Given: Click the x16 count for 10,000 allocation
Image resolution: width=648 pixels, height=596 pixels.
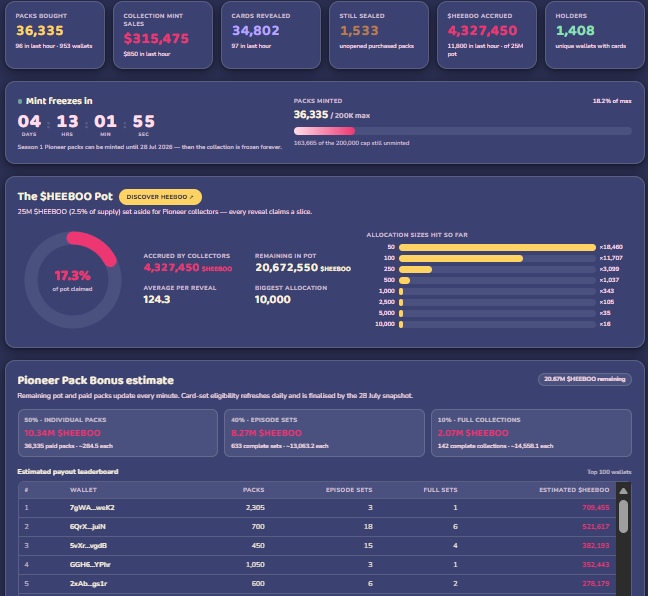Looking at the screenshot, I should [x=605, y=324].
